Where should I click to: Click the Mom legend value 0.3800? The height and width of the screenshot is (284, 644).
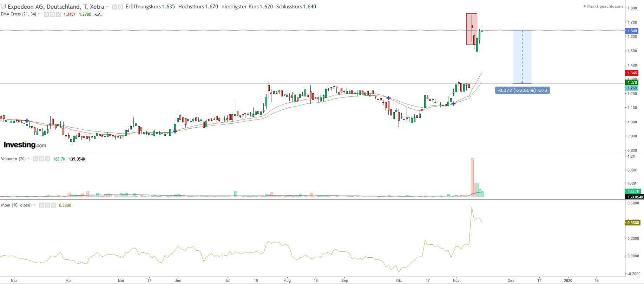[65, 205]
